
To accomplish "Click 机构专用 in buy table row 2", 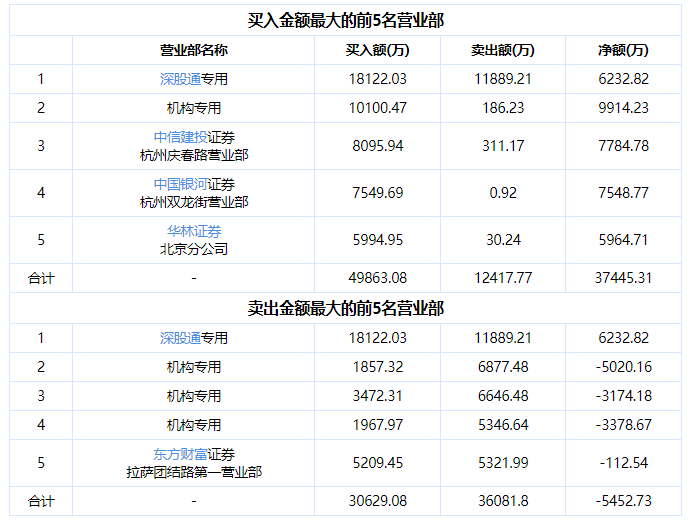I will 194,108.
